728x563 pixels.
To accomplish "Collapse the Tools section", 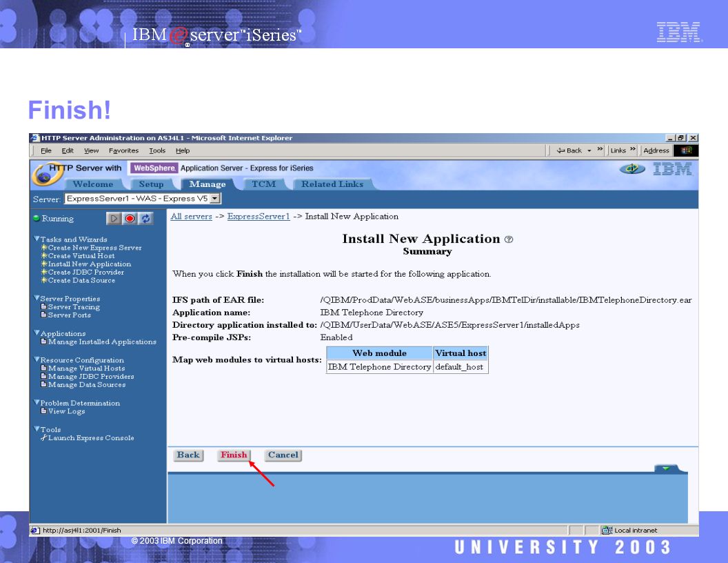I will point(37,428).
